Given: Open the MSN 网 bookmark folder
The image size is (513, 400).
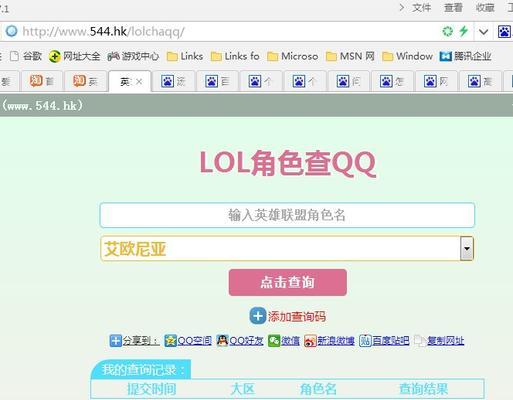Looking at the screenshot, I should coord(350,56).
